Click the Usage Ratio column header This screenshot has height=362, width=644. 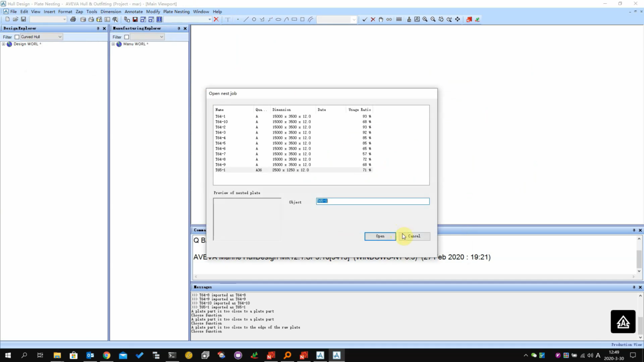point(360,109)
